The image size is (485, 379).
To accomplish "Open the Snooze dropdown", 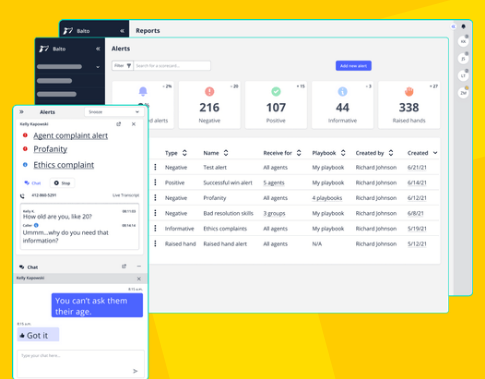I will tap(114, 112).
